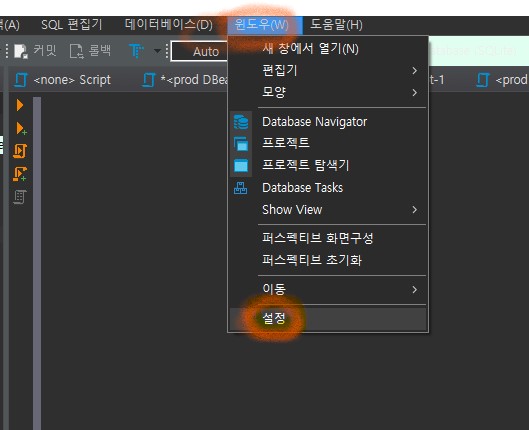The height and width of the screenshot is (430, 529).
Task: Switch to the <none> Script tab
Action: tap(63, 80)
